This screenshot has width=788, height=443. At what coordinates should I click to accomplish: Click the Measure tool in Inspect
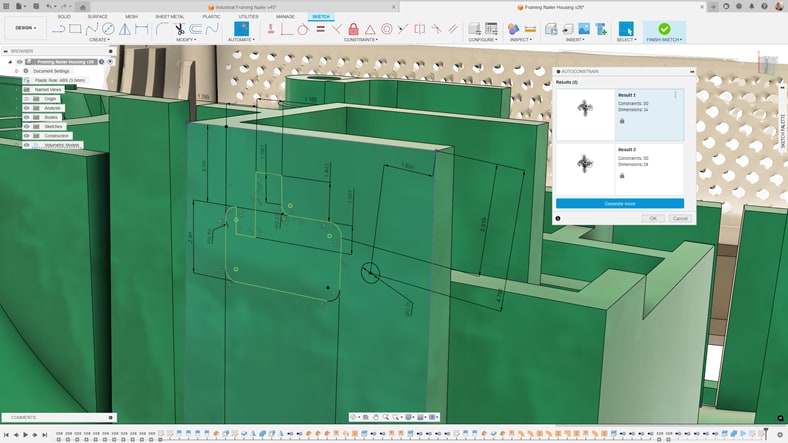coord(530,29)
